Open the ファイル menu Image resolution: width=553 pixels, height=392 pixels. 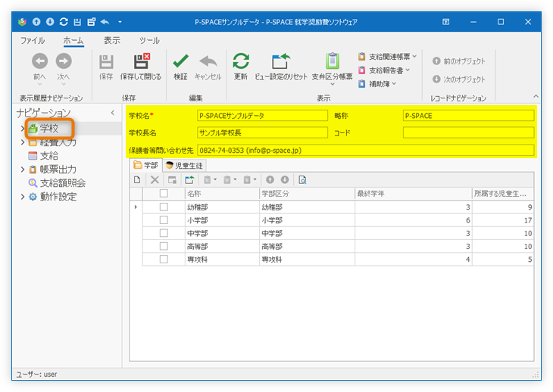pyautogui.click(x=33, y=41)
